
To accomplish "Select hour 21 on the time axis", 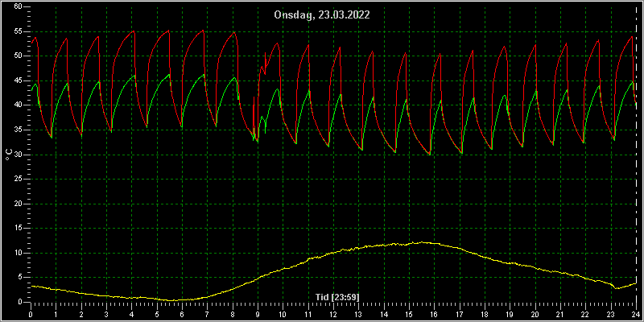I will coord(560,314).
